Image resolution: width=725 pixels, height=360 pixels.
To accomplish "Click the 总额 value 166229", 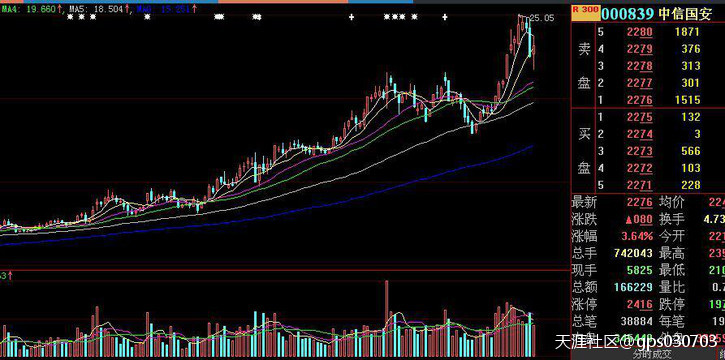I will click(x=633, y=287).
